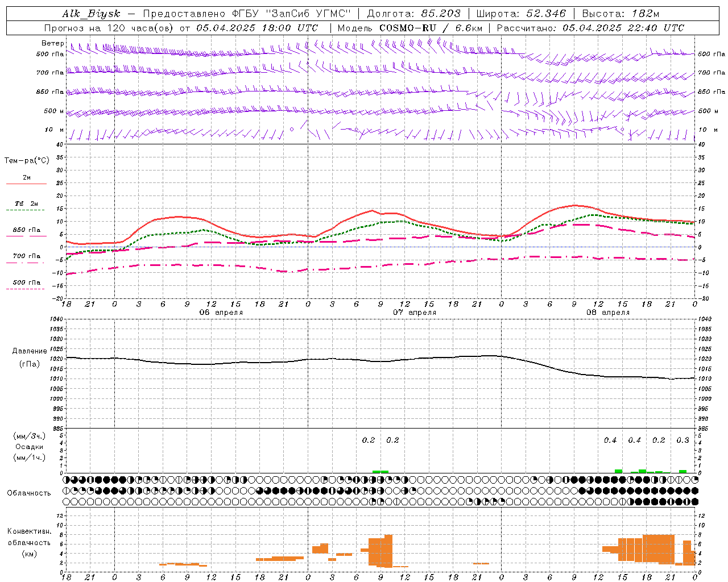Click the Осадки precipitation label
728x582 pixels.
point(29,447)
